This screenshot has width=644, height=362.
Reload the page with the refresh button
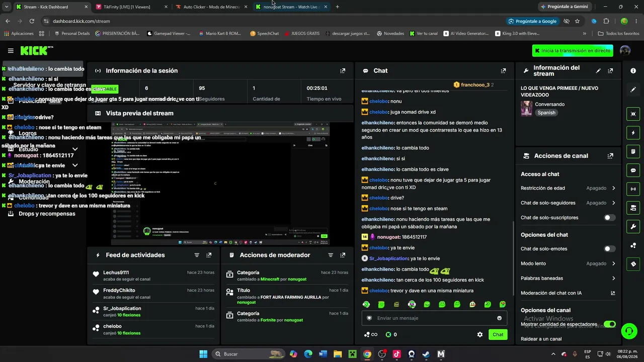(x=32, y=21)
